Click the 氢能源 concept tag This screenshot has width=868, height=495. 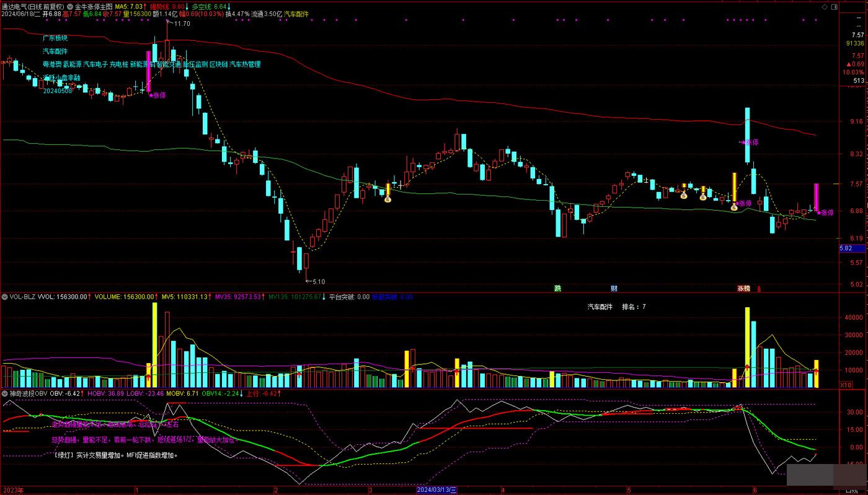[72, 64]
